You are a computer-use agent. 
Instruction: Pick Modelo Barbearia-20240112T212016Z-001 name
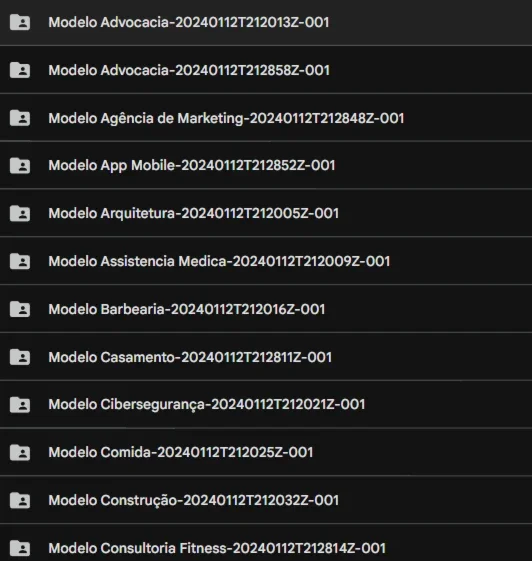(x=187, y=309)
